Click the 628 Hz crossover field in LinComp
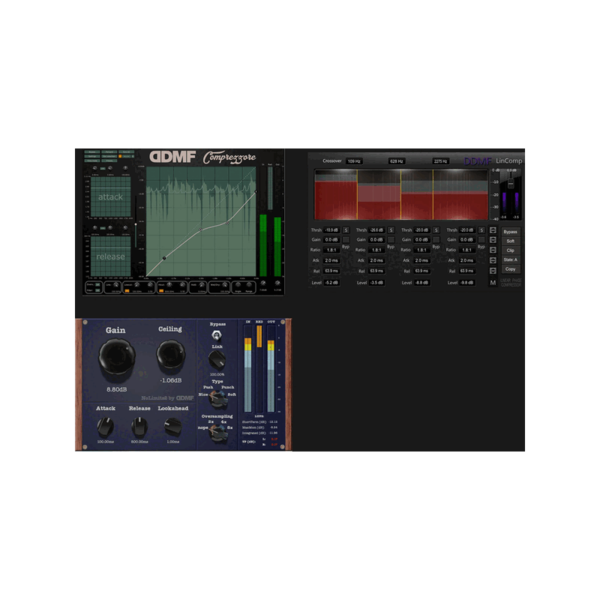Viewport: 600px width, 600px height. click(396, 161)
